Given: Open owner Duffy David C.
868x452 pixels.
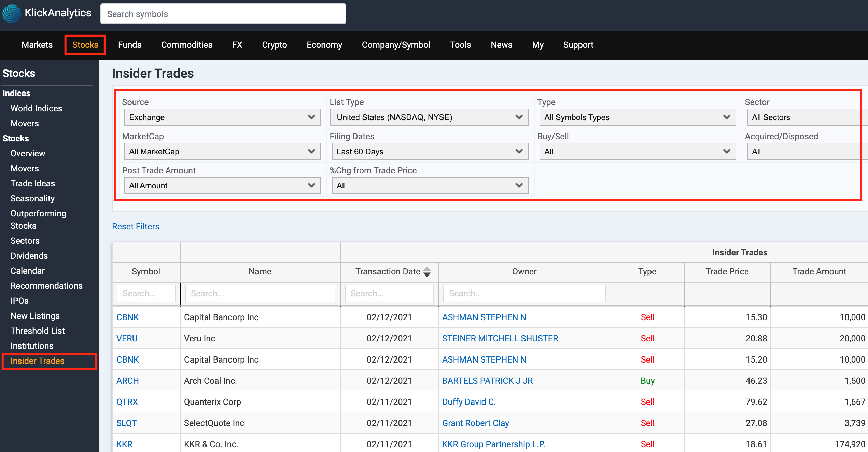Looking at the screenshot, I should pos(469,402).
